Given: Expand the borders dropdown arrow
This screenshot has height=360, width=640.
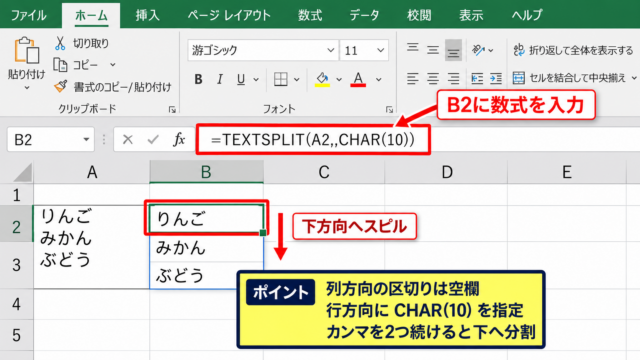Looking at the screenshot, I should pos(297,79).
